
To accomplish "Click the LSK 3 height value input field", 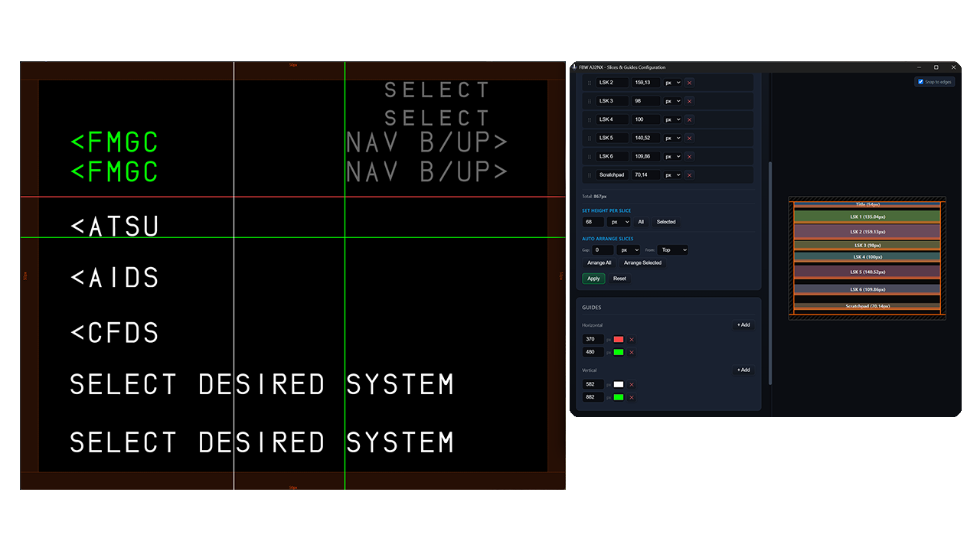I will [644, 101].
